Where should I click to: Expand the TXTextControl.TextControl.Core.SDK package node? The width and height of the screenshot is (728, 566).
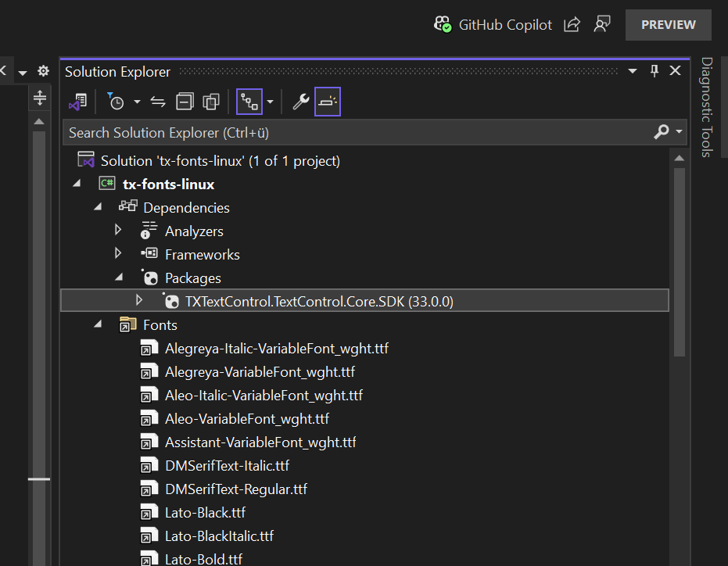pyautogui.click(x=139, y=300)
